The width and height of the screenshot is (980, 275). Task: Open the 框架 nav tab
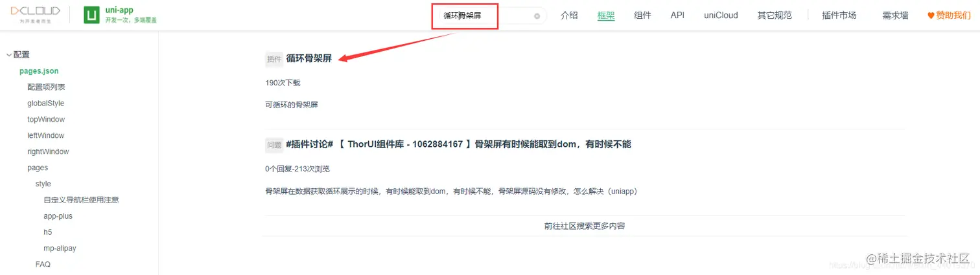[606, 15]
